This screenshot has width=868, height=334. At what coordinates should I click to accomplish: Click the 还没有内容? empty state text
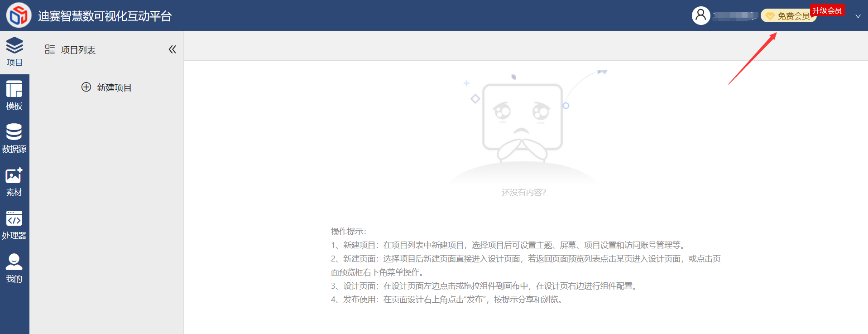[524, 193]
